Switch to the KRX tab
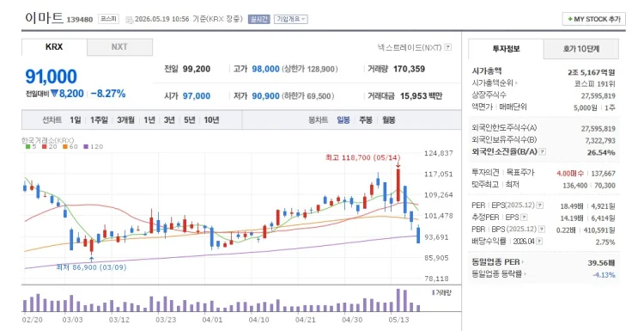Viewport: 644px width, 331px height. point(54,47)
